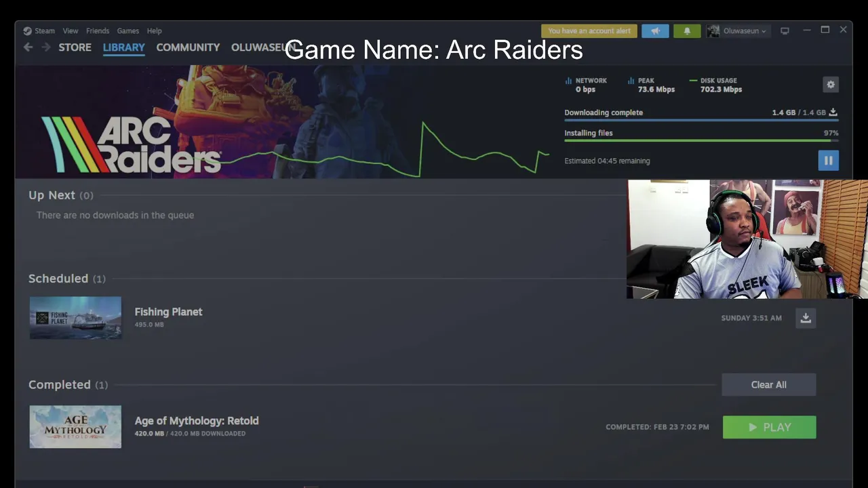The image size is (868, 488).
Task: Go forward with the right arrow
Action: click(x=45, y=47)
